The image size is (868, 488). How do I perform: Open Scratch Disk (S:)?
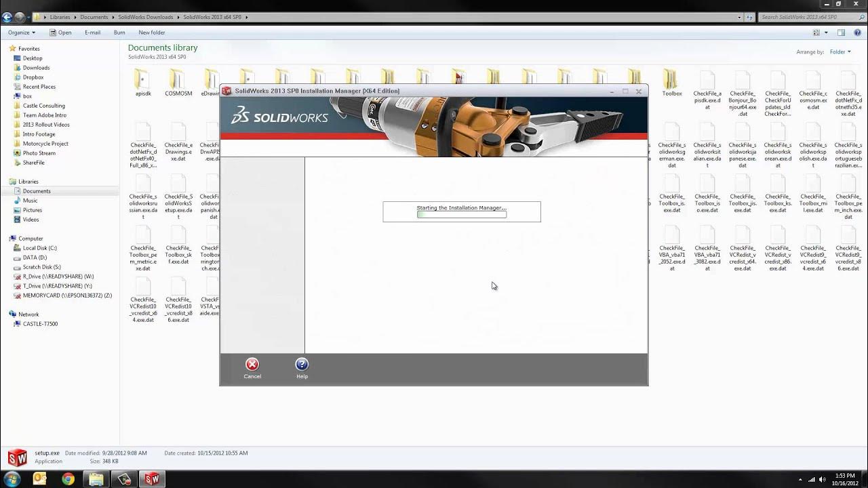point(41,267)
